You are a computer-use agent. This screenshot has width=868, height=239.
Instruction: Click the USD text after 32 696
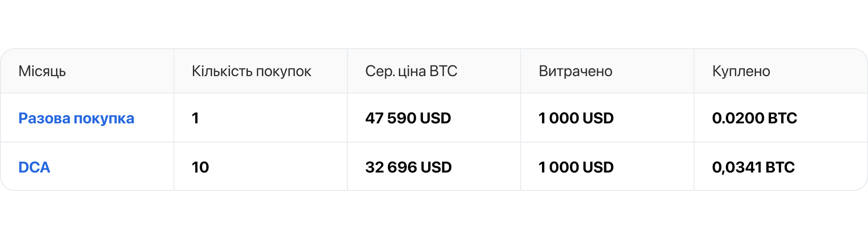[436, 167]
